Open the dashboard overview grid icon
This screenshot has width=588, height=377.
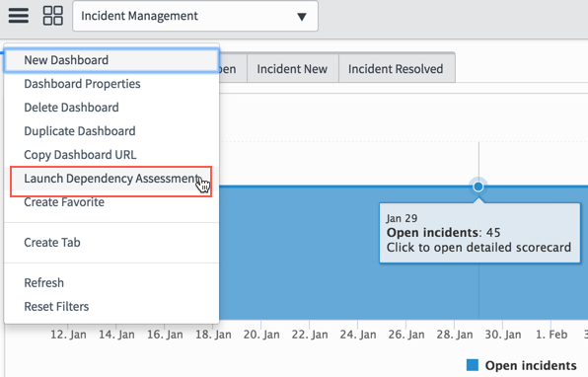53,16
